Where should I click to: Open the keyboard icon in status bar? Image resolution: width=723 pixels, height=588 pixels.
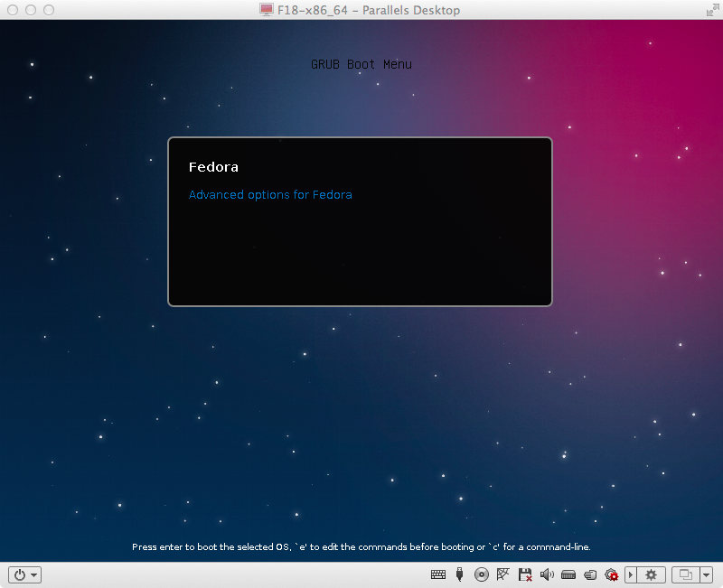tap(438, 574)
